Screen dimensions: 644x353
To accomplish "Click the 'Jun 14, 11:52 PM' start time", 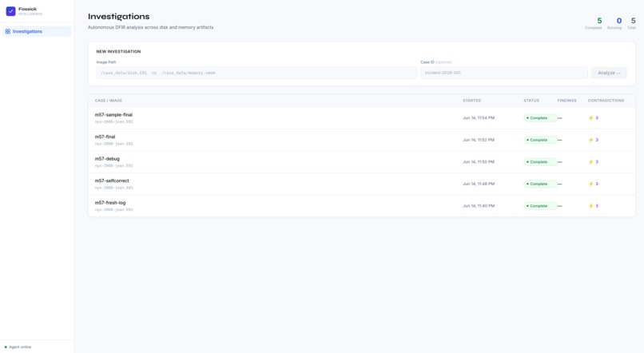I will pos(479,140).
